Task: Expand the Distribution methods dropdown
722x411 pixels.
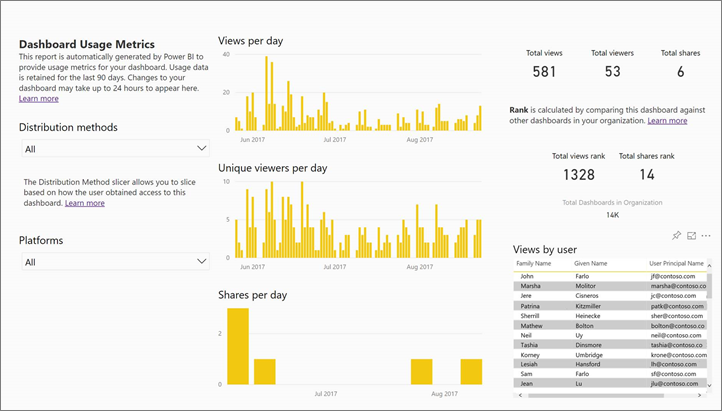Action: coord(114,148)
